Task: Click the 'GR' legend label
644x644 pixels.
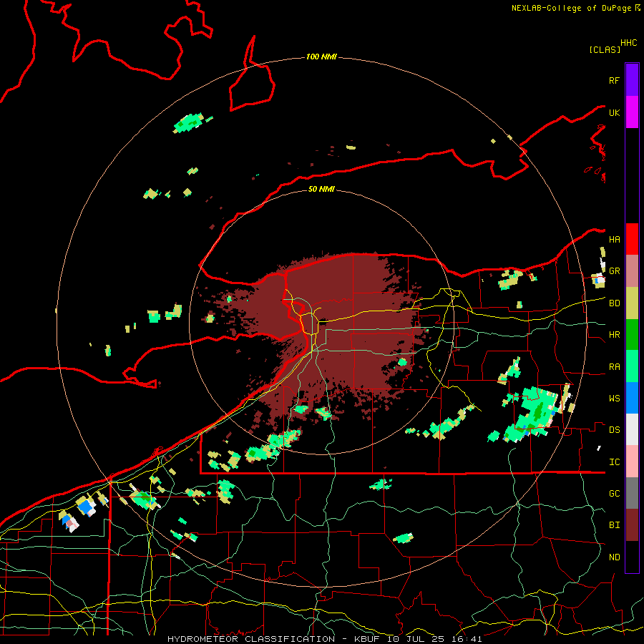Action: point(614,271)
